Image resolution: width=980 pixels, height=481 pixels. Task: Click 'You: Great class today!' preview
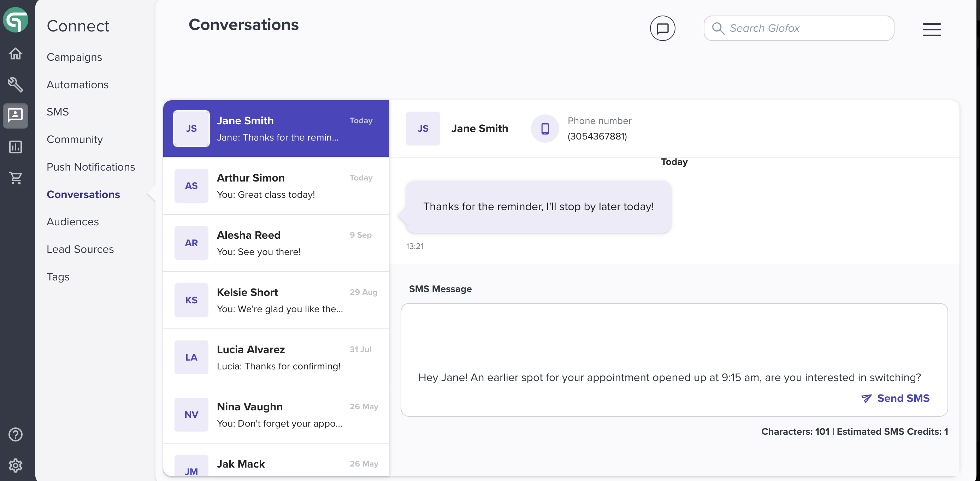coord(266,195)
